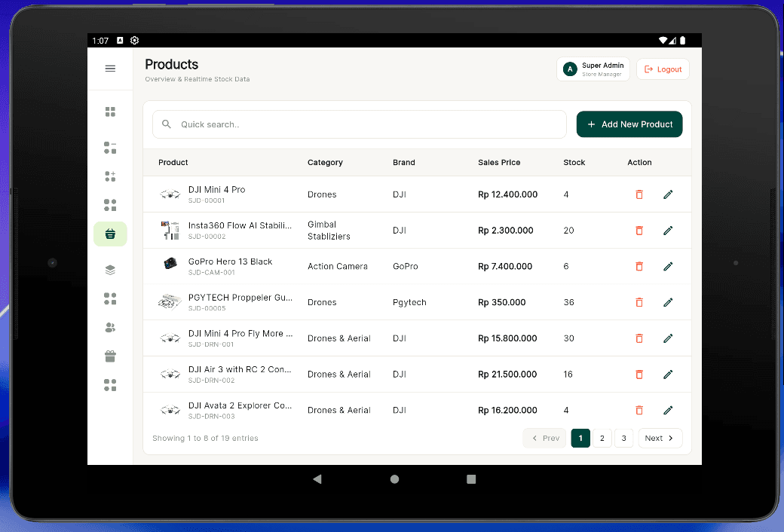The image size is (784, 532).
Task: Edit the Insta360 Flow AI Stabilizer row
Action: click(x=668, y=231)
